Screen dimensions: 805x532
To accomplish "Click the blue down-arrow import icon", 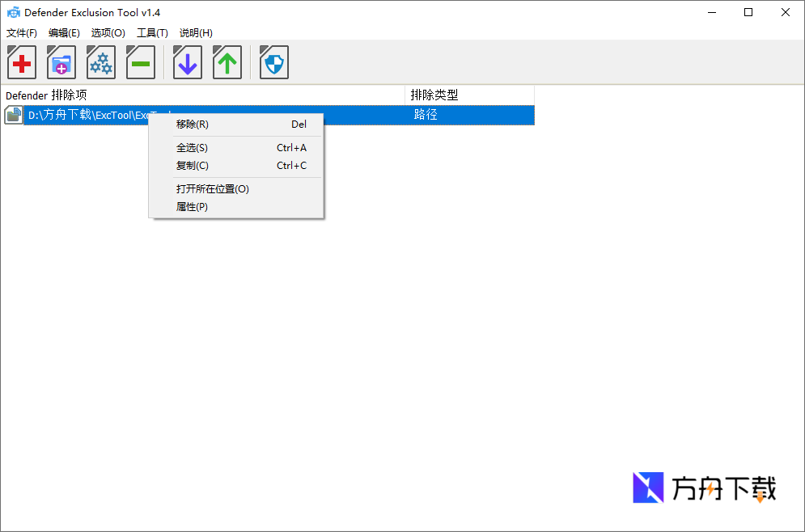I will tap(187, 62).
